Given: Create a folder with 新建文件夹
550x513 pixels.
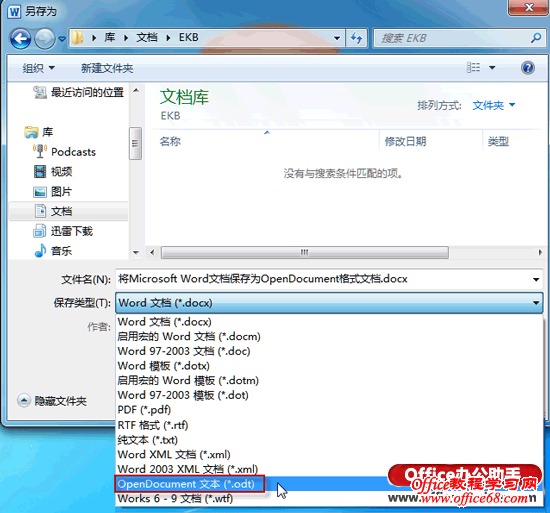Looking at the screenshot, I should pyautogui.click(x=107, y=68).
